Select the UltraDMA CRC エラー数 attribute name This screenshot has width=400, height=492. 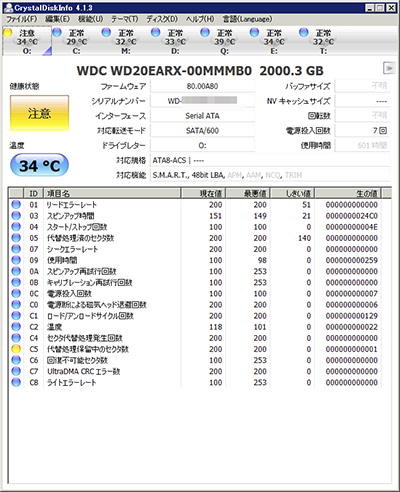[84, 371]
